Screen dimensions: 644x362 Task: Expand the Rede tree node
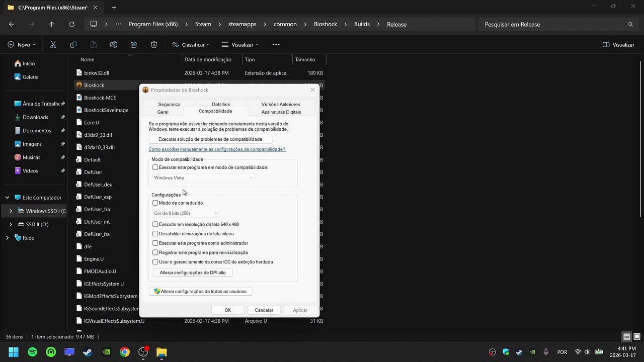point(7,238)
